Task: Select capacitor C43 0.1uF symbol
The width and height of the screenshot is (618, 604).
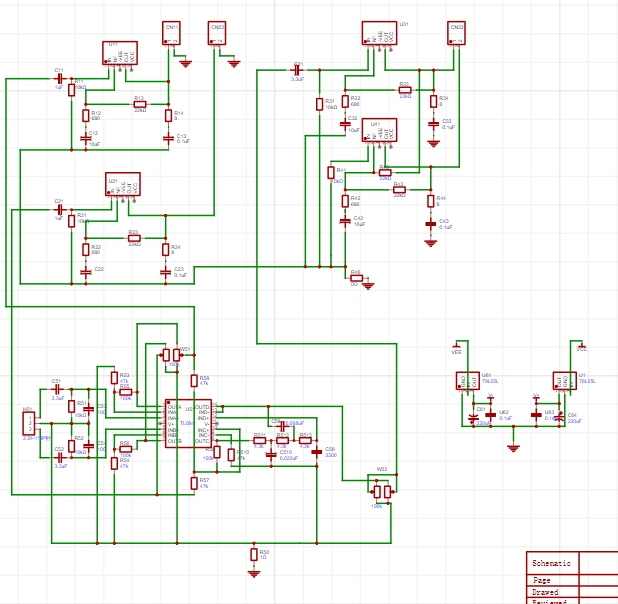Action: (431, 224)
